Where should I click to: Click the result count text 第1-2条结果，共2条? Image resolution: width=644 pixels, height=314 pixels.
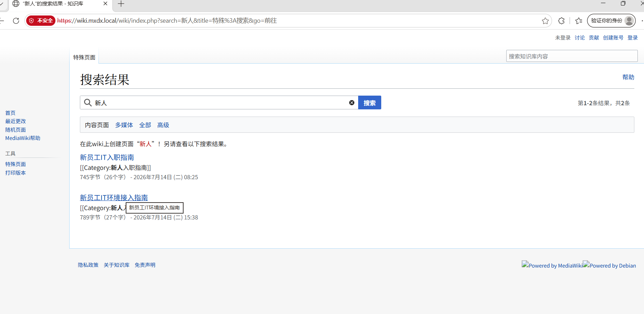tap(604, 103)
